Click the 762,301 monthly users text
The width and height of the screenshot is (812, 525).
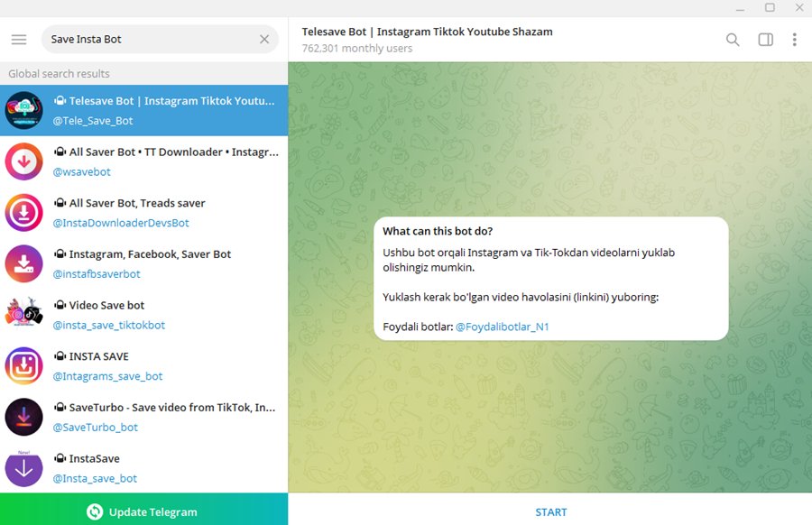tap(356, 48)
